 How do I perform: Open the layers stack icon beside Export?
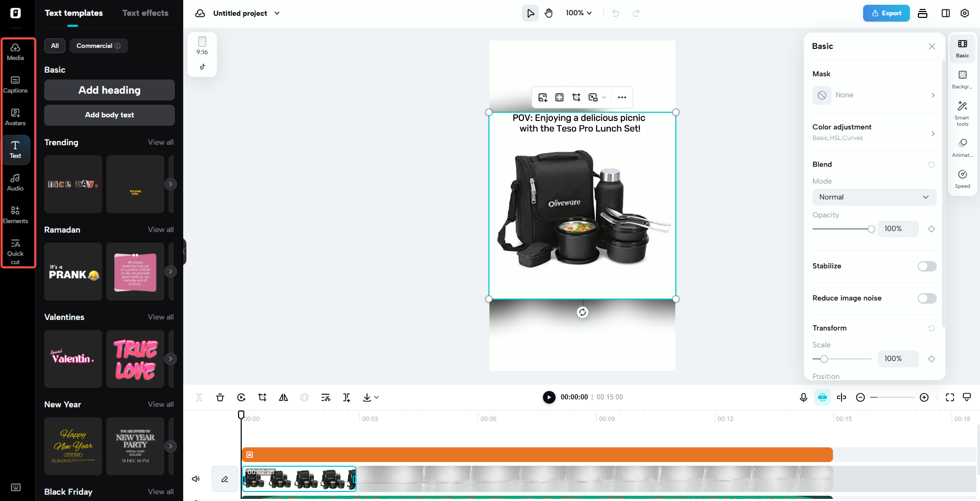click(x=923, y=13)
